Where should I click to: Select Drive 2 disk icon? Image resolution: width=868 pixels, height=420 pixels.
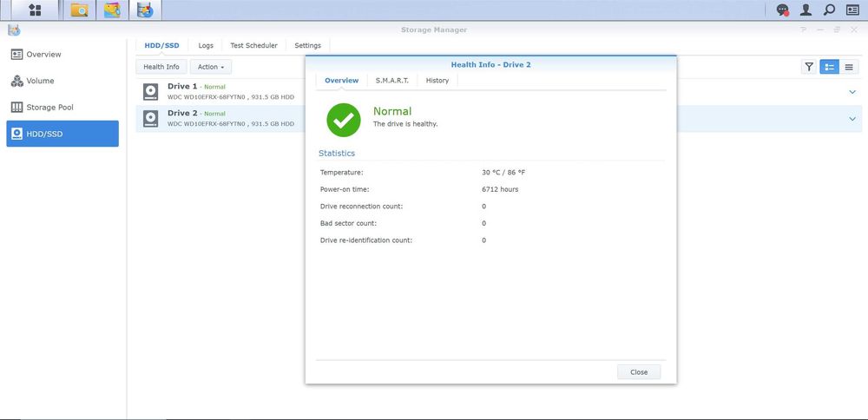[150, 118]
